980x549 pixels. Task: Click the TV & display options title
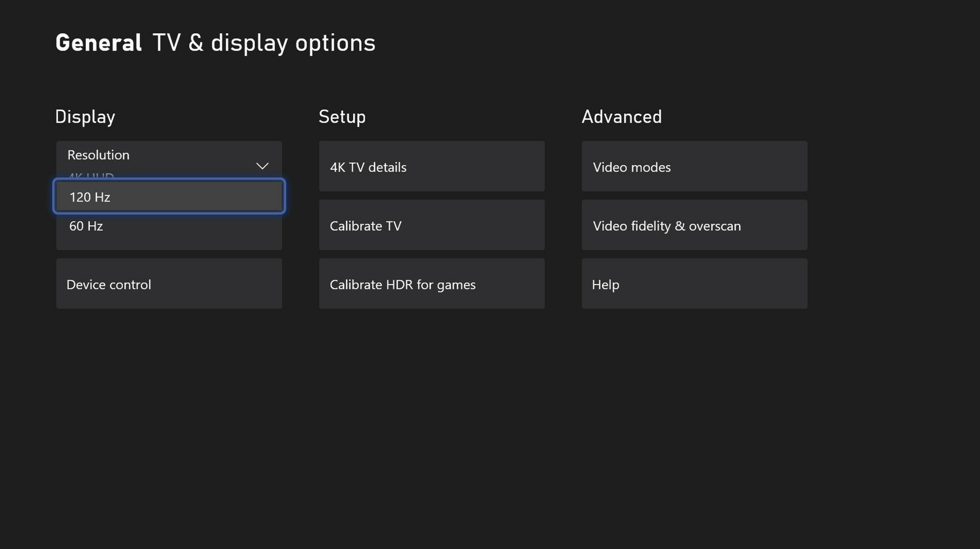(264, 43)
